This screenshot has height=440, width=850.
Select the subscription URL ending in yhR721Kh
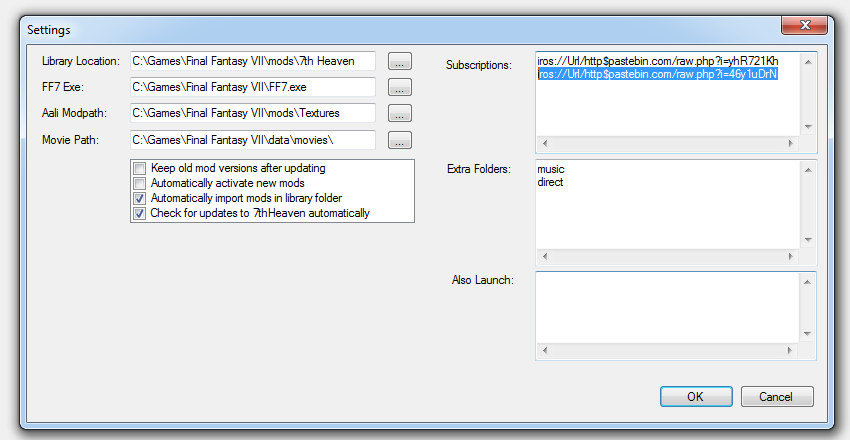(658, 61)
